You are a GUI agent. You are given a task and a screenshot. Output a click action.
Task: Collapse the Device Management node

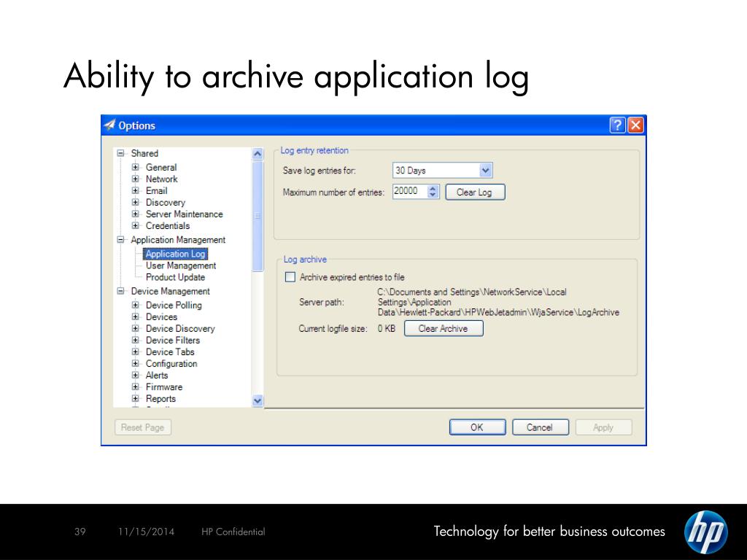click(120, 291)
